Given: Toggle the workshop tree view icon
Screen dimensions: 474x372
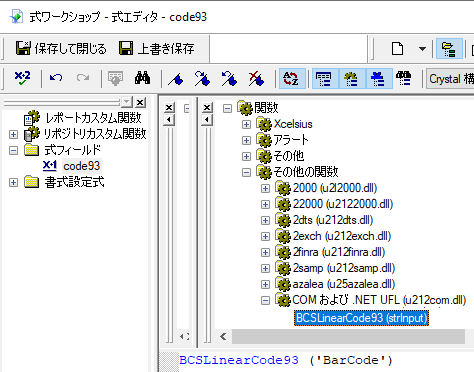Looking at the screenshot, I should tap(449, 49).
